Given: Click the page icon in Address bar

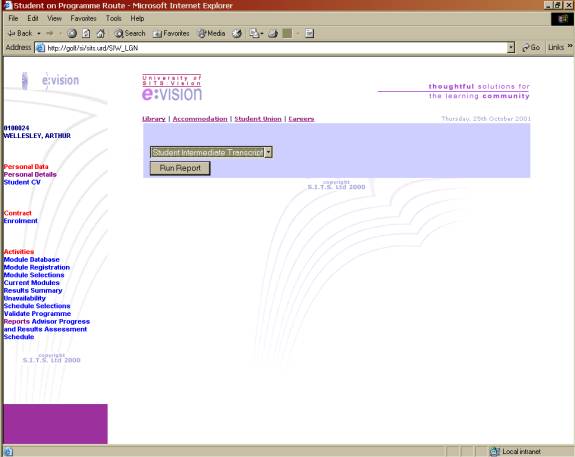Looking at the screenshot, I should click(40, 48).
